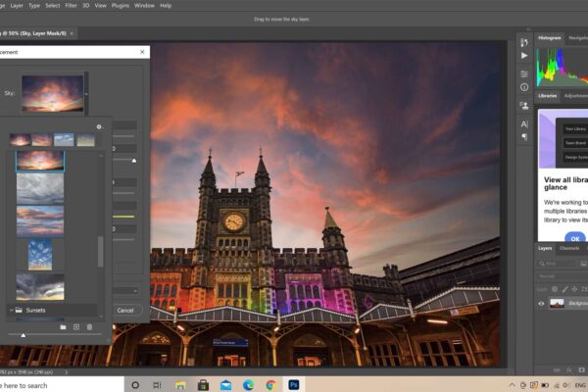Viewport: 588px width, 392px height.
Task: Switch to the Adjustments tab
Action: pos(575,96)
